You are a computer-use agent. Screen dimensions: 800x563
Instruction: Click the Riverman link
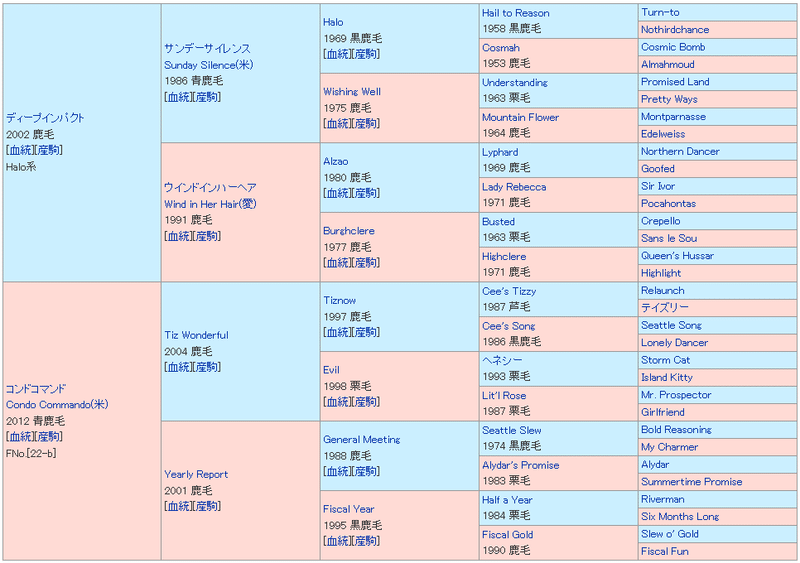[663, 499]
